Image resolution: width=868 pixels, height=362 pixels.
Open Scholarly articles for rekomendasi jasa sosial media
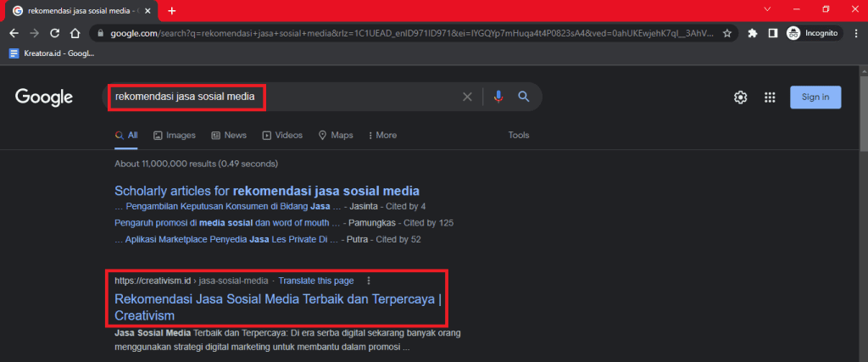[x=267, y=191]
